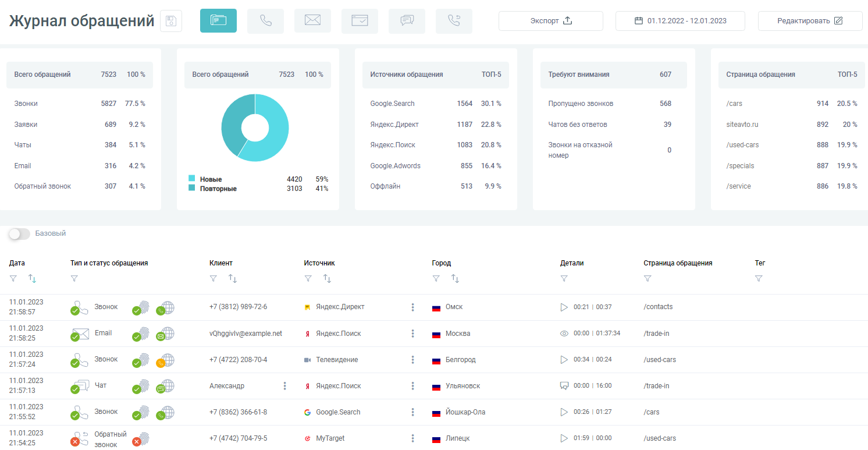The image size is (868, 450).
Task: Sort by Клиент column
Action: point(233,279)
